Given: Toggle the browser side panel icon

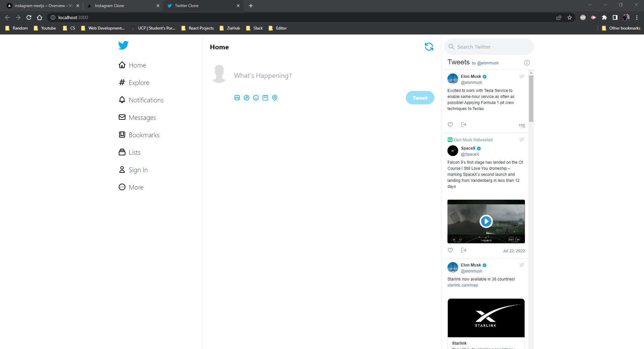Looking at the screenshot, I should point(615,17).
